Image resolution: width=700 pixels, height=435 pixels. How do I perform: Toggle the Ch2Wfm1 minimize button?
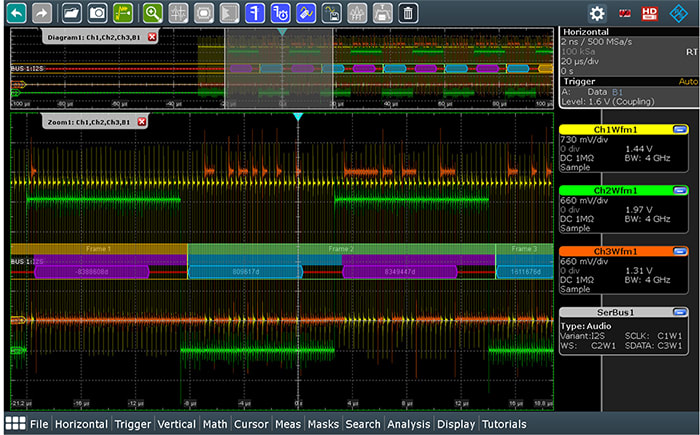point(680,189)
